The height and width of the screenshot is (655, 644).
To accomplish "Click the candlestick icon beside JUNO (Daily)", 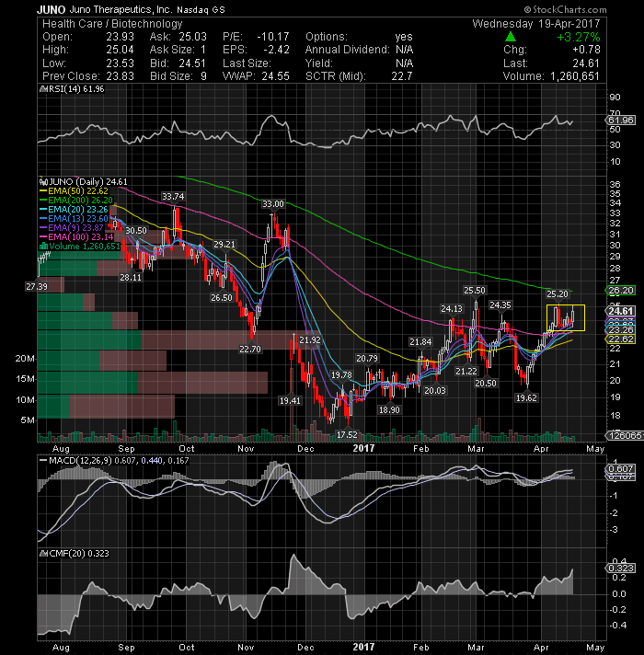I will (43, 182).
